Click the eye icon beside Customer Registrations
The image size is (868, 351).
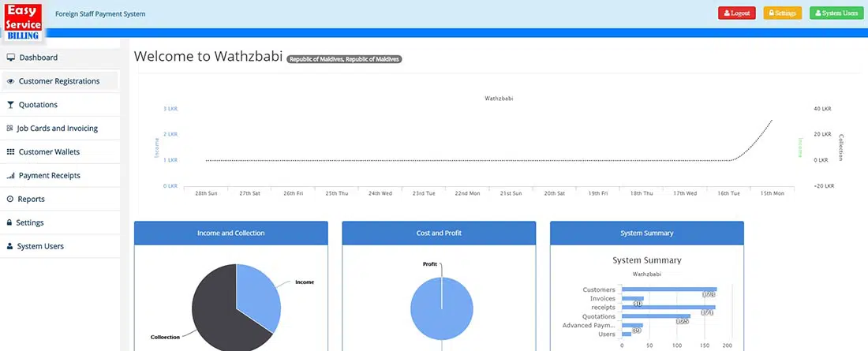coord(10,81)
